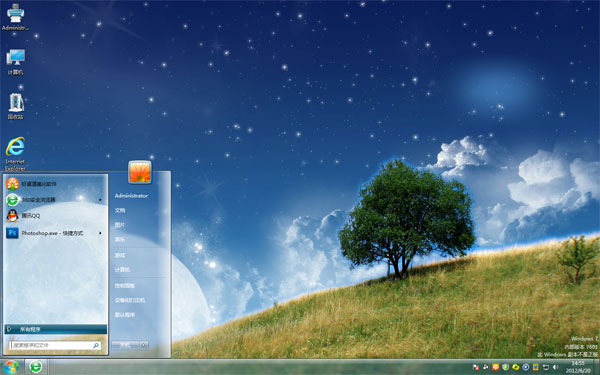600x375 pixels.
Task: Open 文档 Documents in Start menu
Action: [120, 210]
